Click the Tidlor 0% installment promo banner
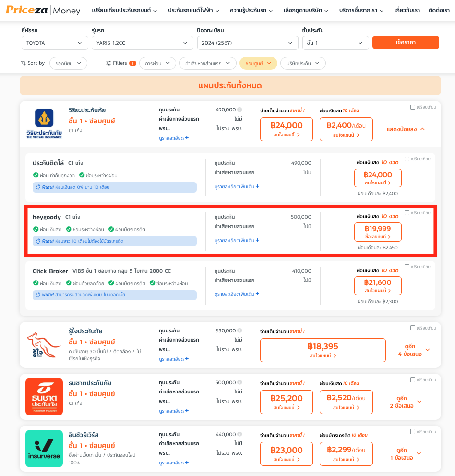The image size is (455, 476). (115, 187)
